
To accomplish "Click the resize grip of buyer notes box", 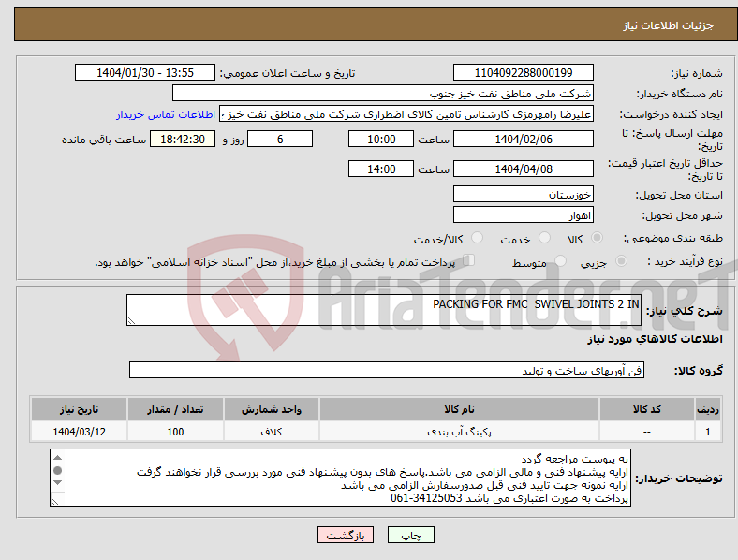I will point(54,501).
